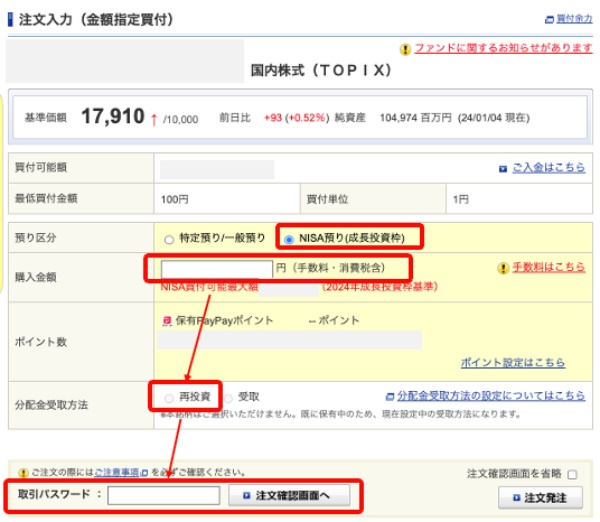Select NISA預り(成長投資枠) radio button
Image resolution: width=600 pixels, height=522 pixels.
tap(288, 238)
